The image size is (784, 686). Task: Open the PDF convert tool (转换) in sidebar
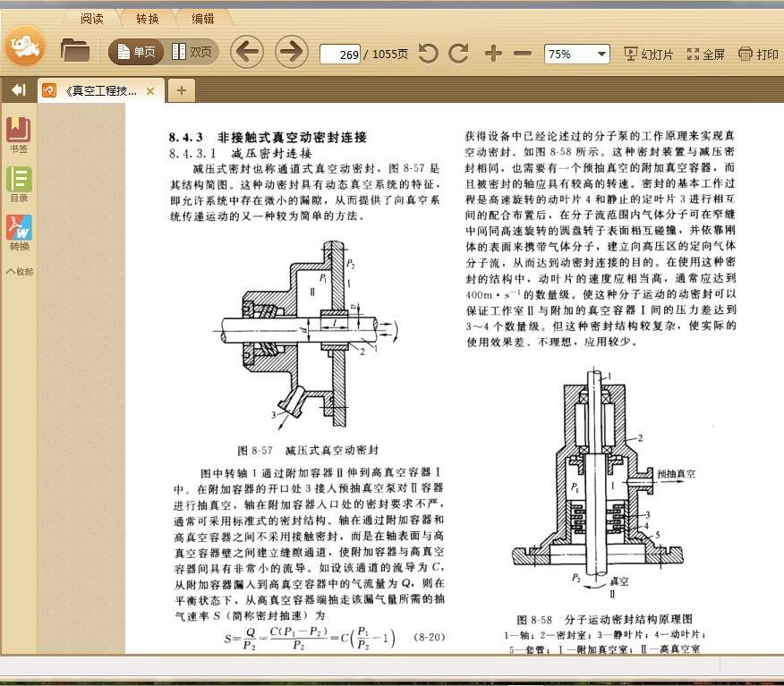19,233
